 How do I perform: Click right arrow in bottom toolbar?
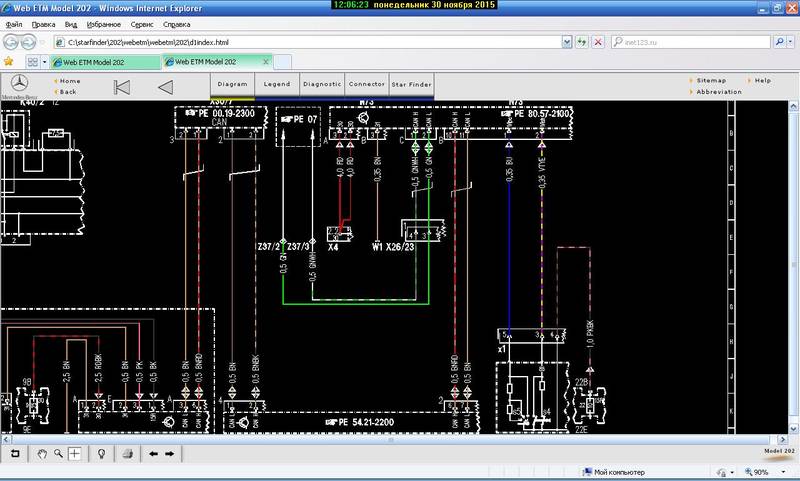170,453
